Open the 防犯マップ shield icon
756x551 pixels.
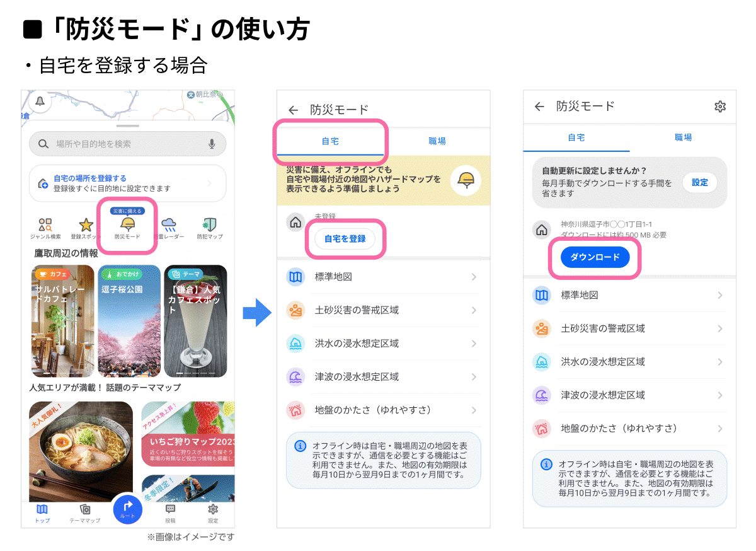tap(209, 224)
